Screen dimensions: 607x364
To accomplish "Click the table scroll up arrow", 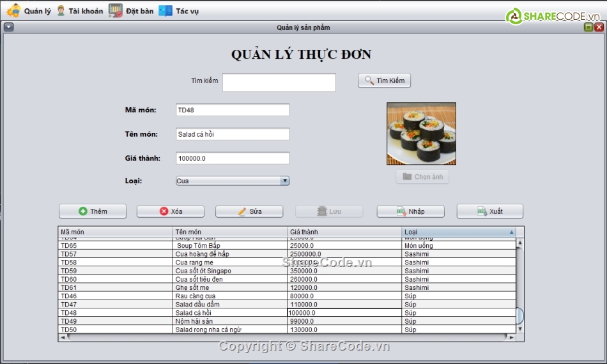I will (520, 243).
